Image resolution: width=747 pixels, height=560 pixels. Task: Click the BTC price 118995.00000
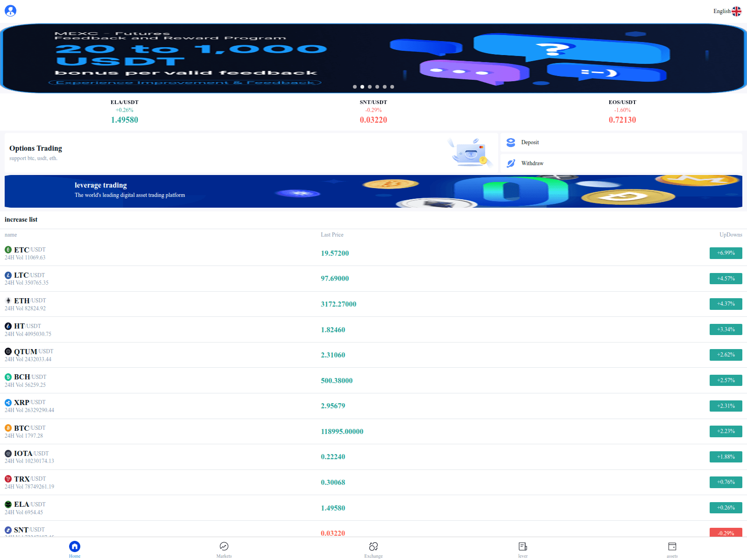pos(342,432)
